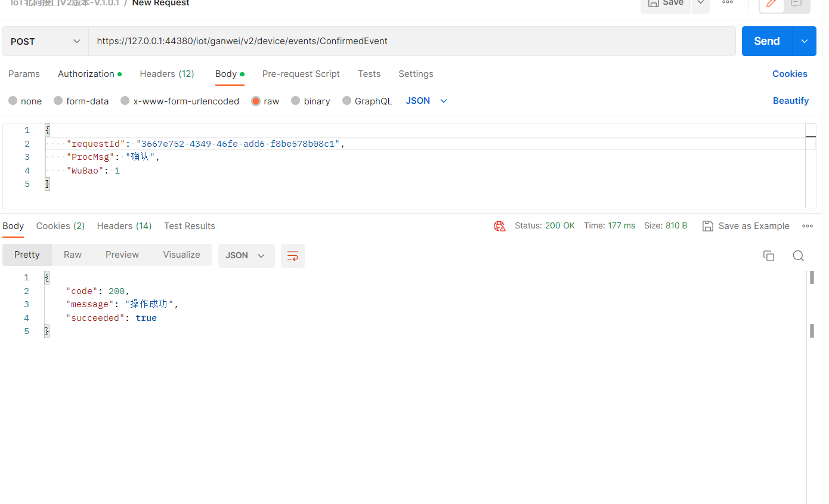Open the response JSON format dropdown

246,255
